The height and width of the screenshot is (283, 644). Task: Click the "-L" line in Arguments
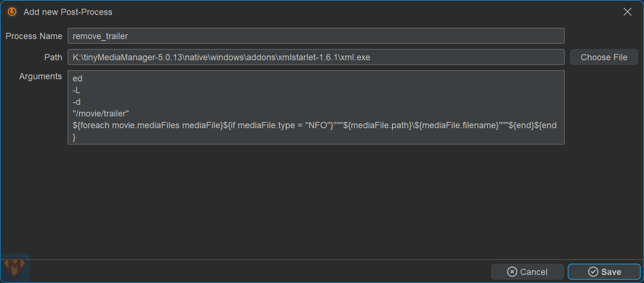(77, 90)
